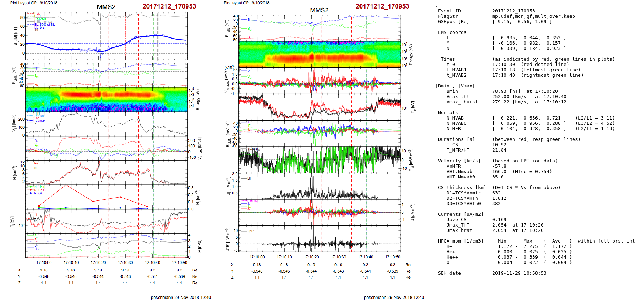Click the 'Times' section heading
The height and width of the screenshot is (300, 644).
[448, 59]
